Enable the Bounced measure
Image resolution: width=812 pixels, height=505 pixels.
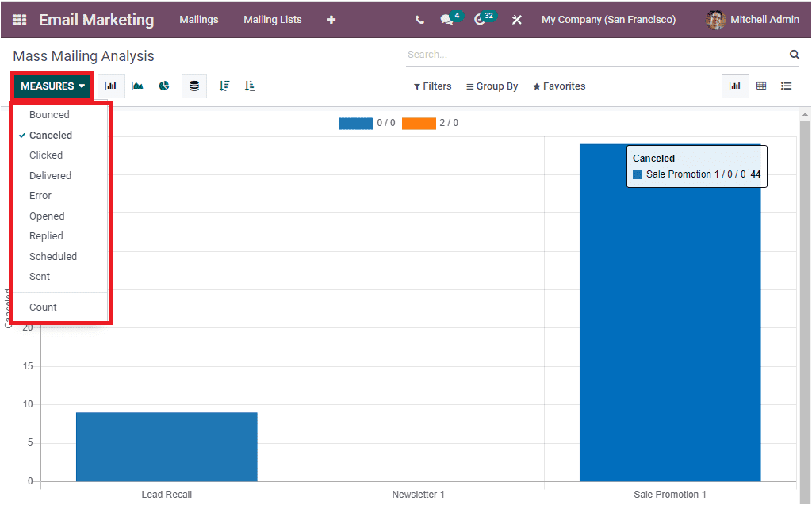pos(49,114)
